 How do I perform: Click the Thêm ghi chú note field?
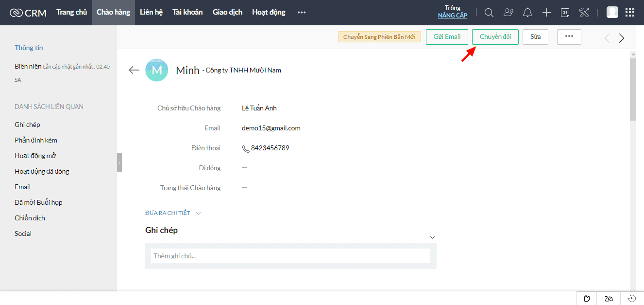(290, 256)
